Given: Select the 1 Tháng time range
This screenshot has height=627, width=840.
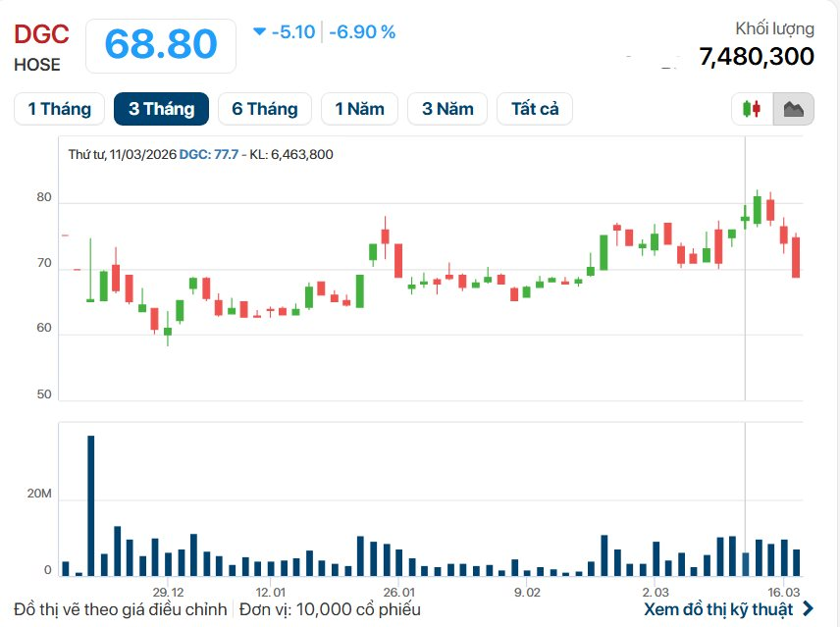Looking at the screenshot, I should click(x=59, y=109).
